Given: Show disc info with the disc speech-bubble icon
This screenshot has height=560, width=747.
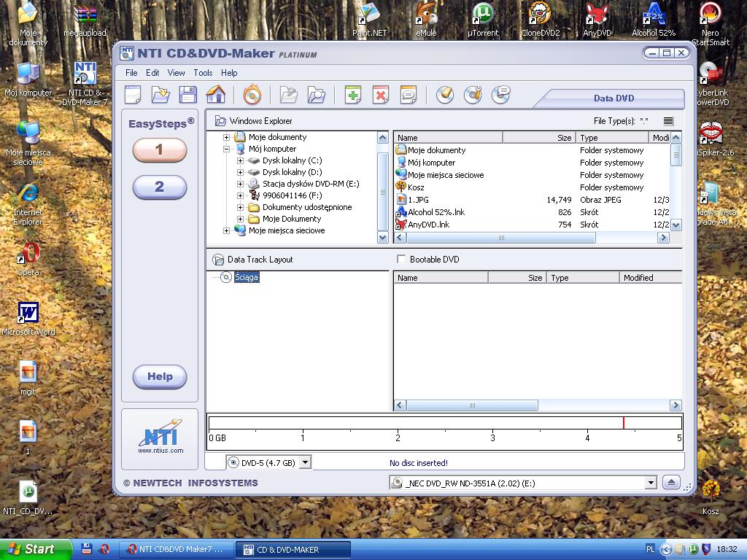Looking at the screenshot, I should 500,95.
